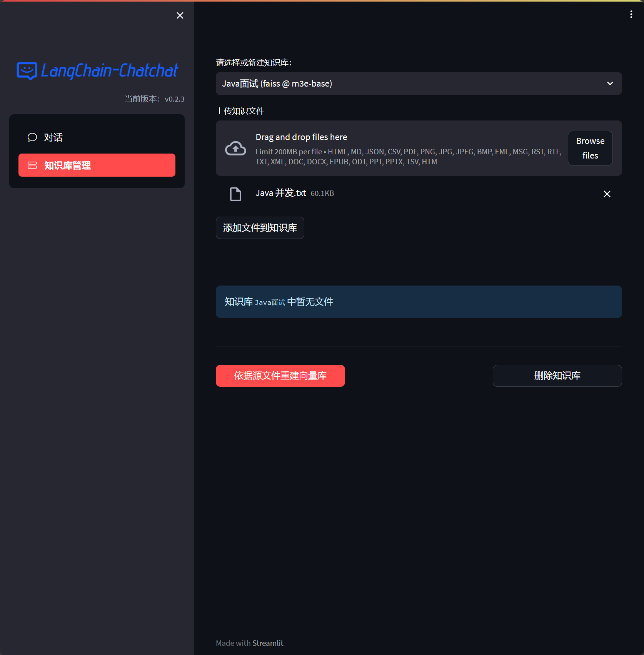Click the document icon for Java 并发.txt
Image resolution: width=644 pixels, height=655 pixels.
[235, 194]
